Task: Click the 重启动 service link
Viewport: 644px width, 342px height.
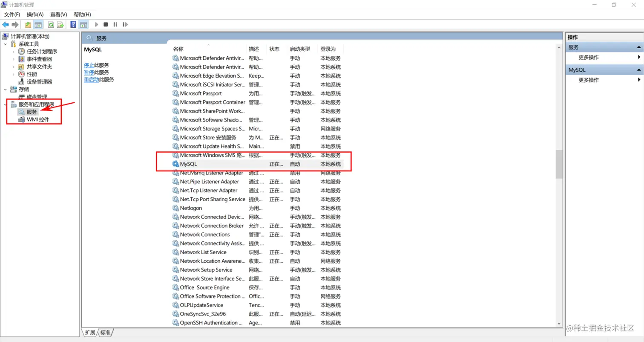Action: click(x=92, y=80)
